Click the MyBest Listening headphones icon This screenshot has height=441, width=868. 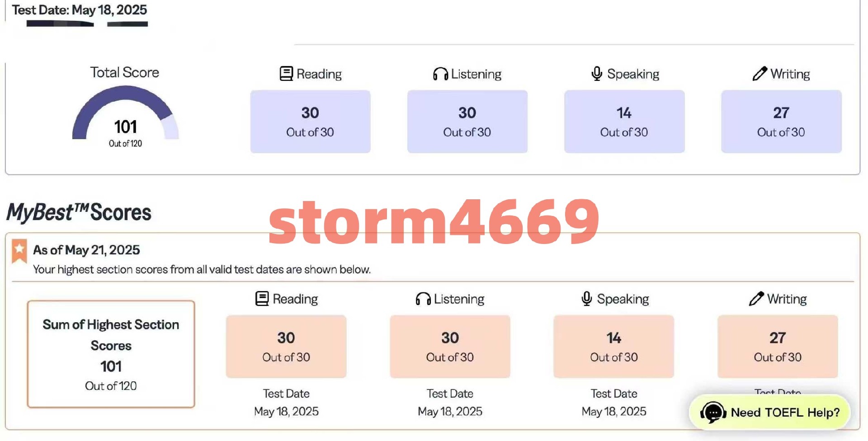click(423, 299)
